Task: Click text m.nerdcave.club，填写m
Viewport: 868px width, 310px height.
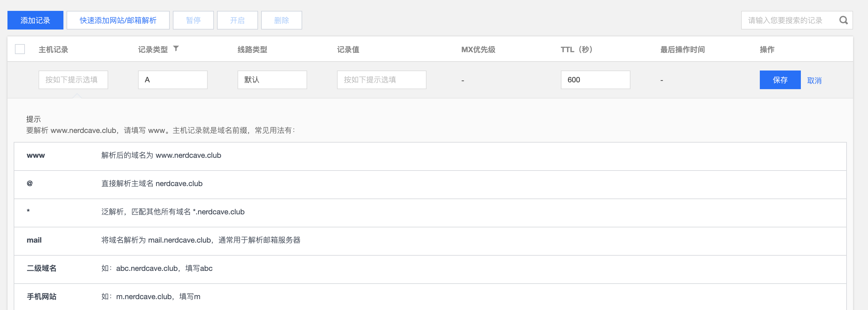Action: coord(158,297)
